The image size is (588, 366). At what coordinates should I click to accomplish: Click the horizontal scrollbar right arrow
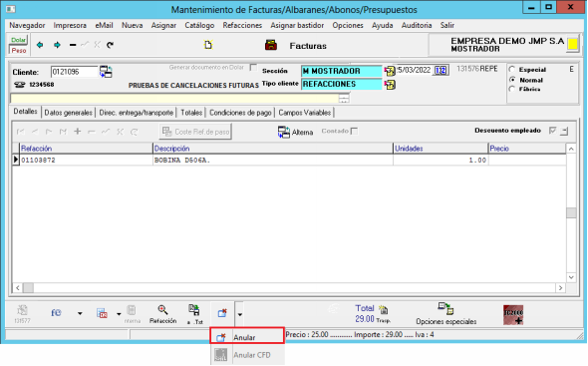click(561, 288)
